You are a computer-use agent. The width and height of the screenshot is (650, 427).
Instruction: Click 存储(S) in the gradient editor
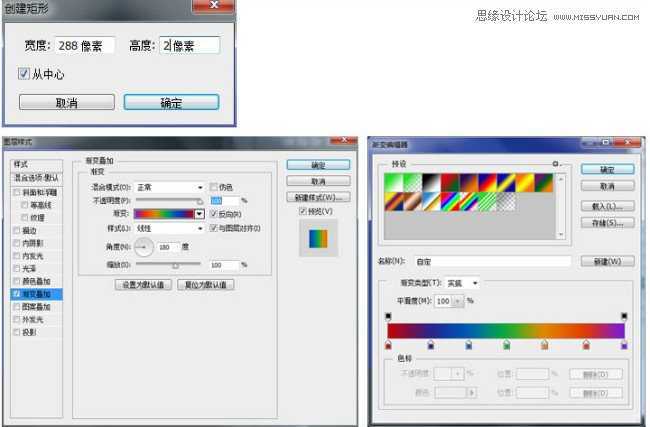pos(607,223)
